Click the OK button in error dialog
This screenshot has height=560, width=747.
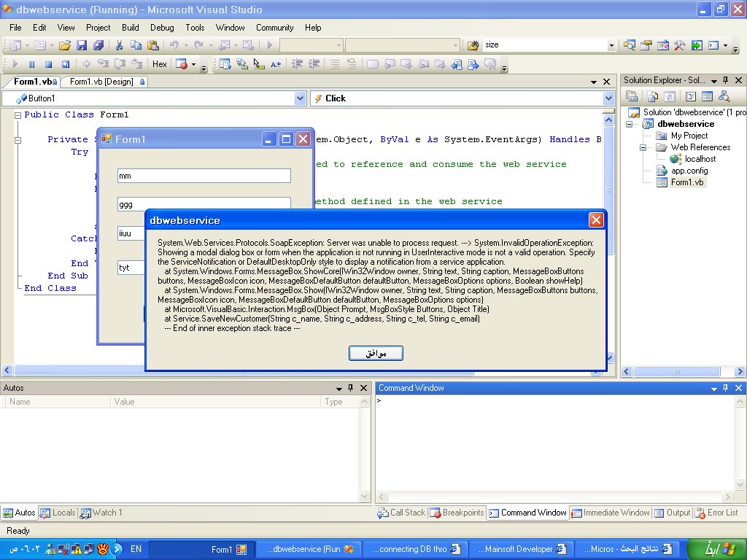click(376, 354)
